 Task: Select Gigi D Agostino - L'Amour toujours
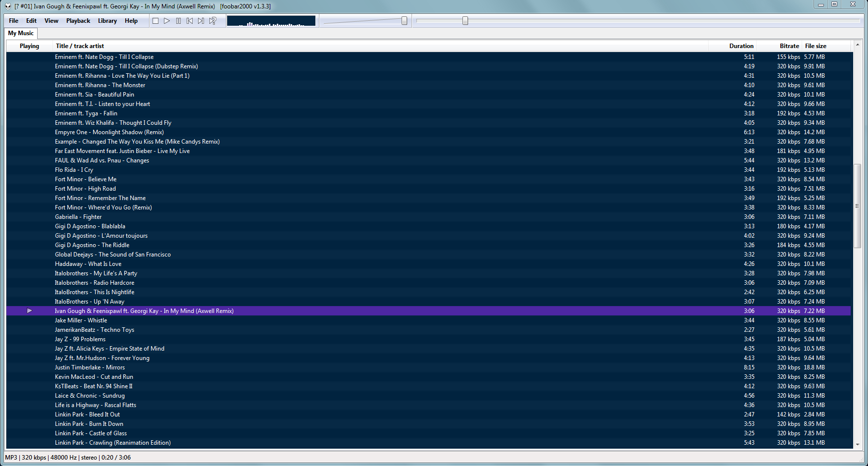(x=428, y=236)
